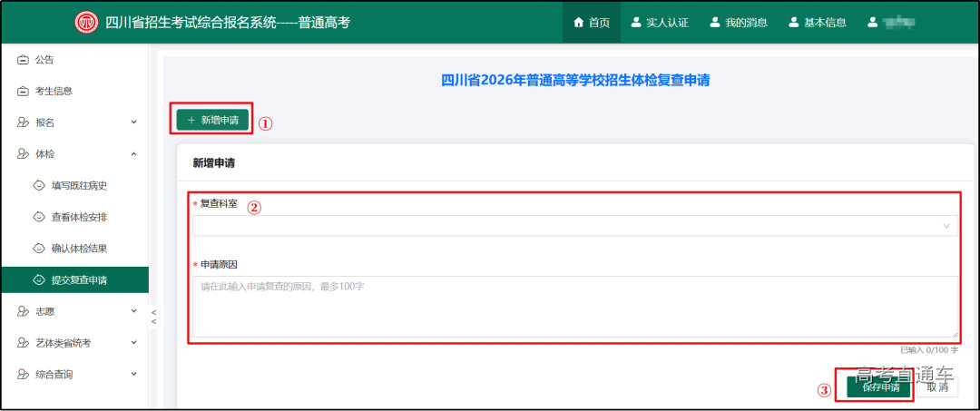
Task: Click the 公告 sidebar icon
Action: click(x=23, y=60)
